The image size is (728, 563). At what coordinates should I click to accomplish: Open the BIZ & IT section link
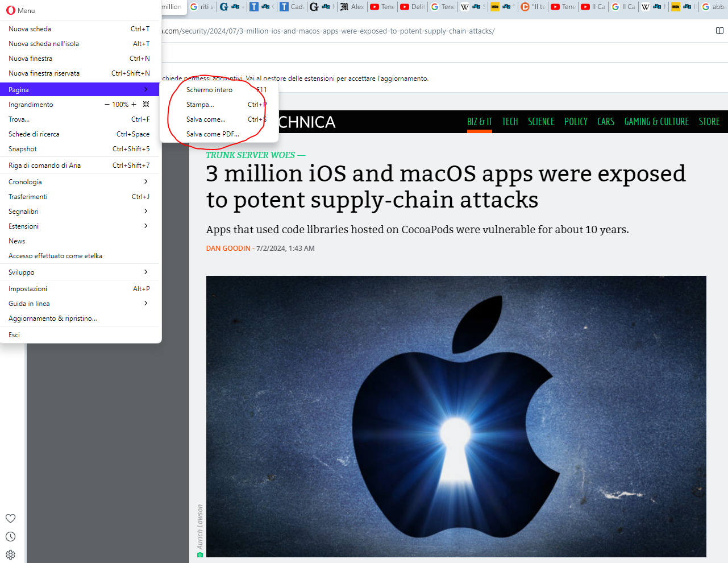pyautogui.click(x=480, y=122)
